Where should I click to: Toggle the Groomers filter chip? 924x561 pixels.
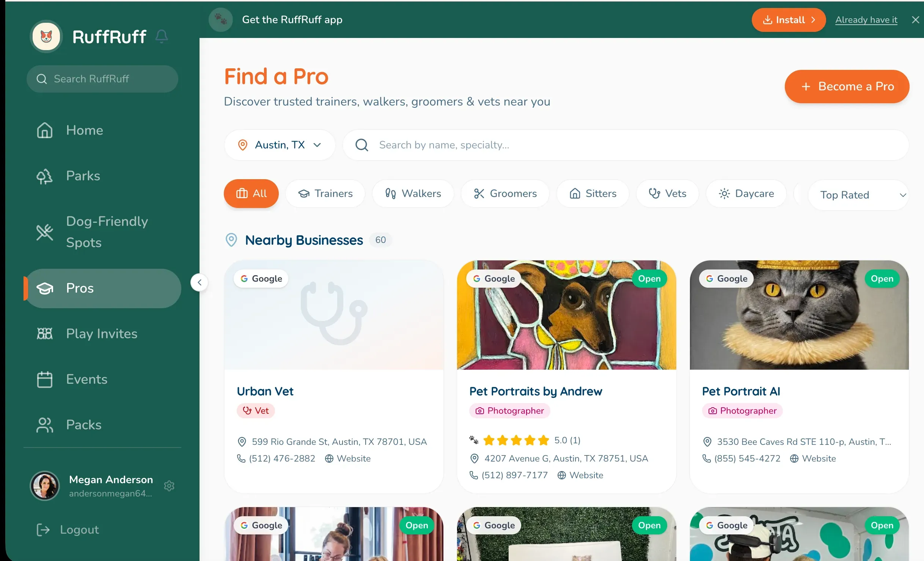point(505,194)
